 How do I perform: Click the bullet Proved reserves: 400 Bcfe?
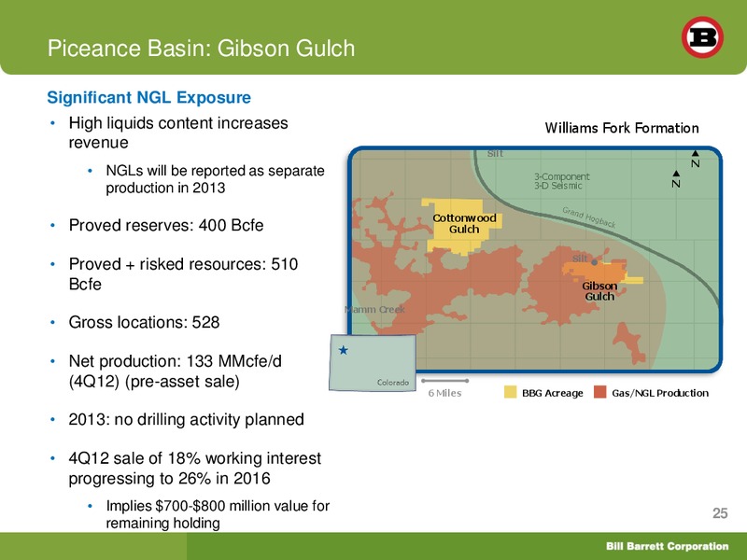tap(166, 225)
